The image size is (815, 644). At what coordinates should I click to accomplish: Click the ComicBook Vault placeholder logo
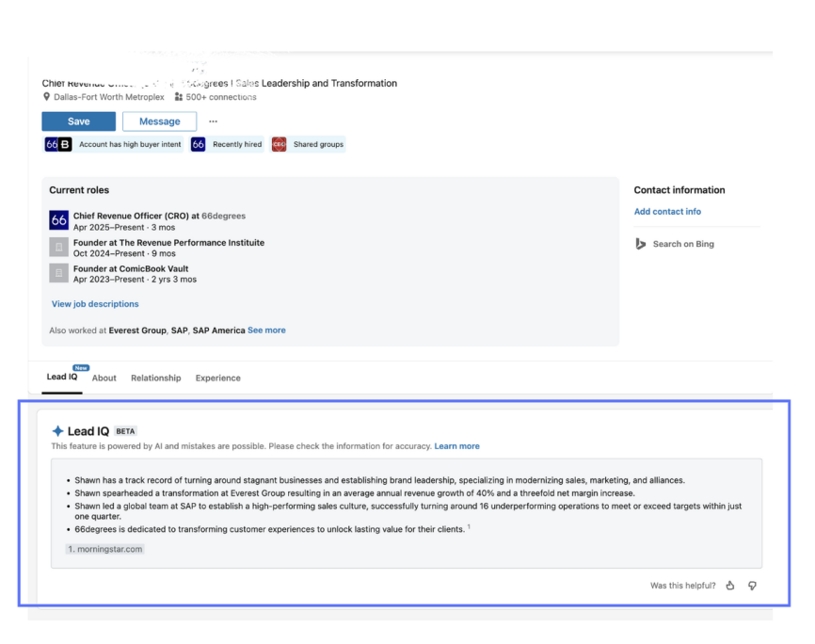coord(58,273)
